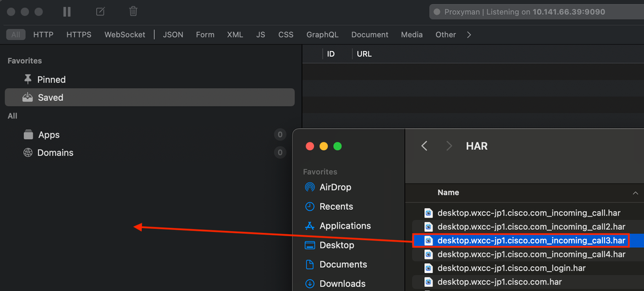The height and width of the screenshot is (291, 644).
Task: Filter by HTTPS protocol
Action: [x=79, y=35]
